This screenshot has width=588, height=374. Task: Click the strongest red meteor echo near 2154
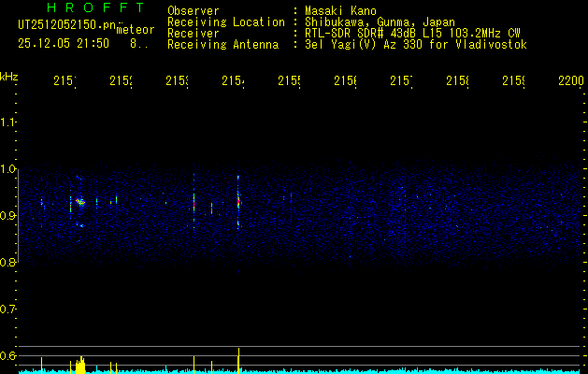pos(238,202)
